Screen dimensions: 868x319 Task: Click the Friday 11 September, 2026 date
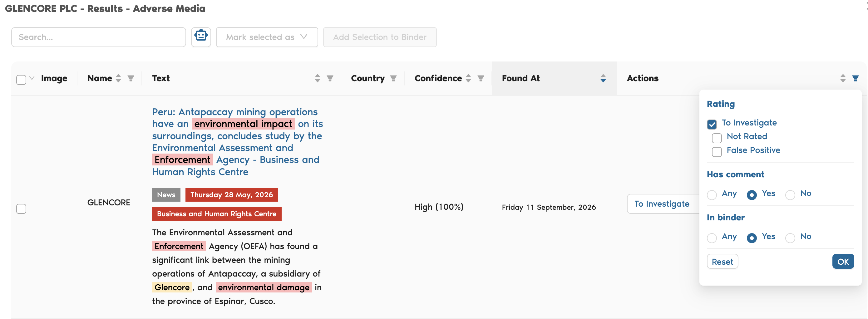[549, 207]
